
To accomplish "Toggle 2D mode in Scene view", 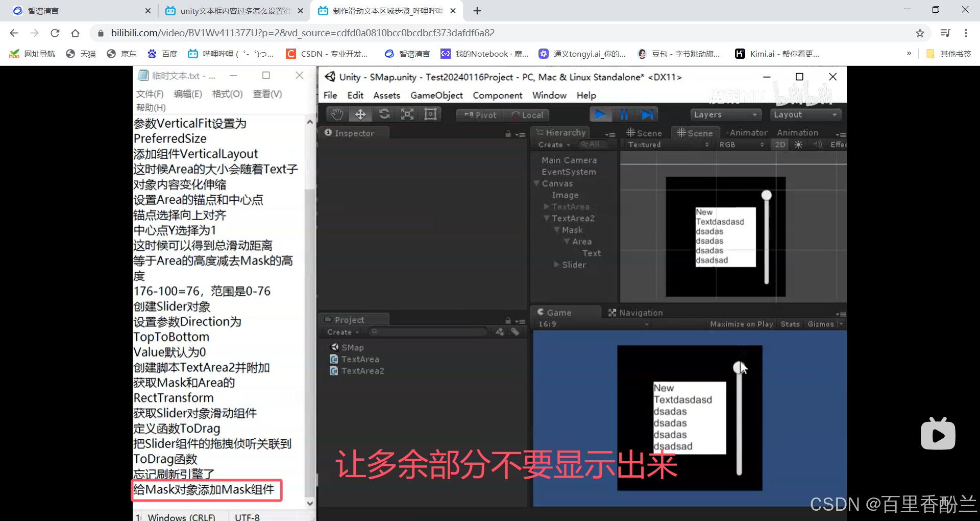I will pos(780,145).
